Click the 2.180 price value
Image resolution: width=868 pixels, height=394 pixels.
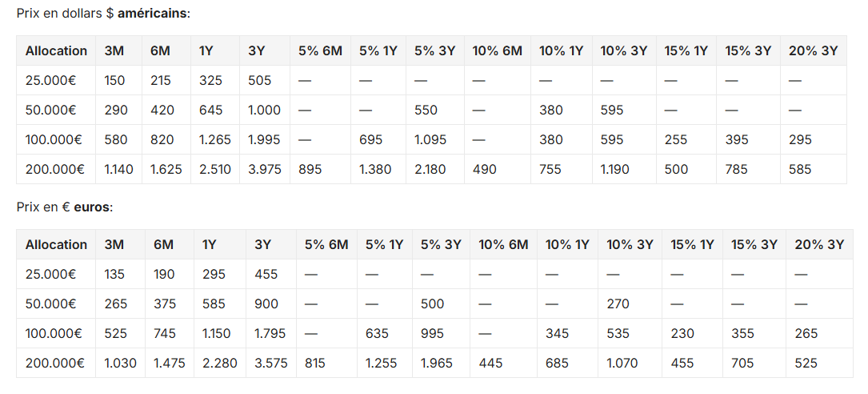click(430, 169)
